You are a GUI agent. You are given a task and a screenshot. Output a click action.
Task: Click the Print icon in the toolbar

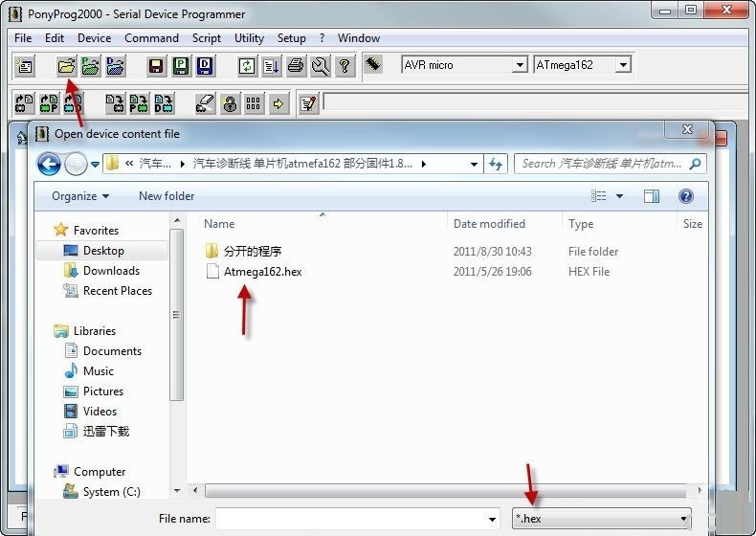point(296,66)
